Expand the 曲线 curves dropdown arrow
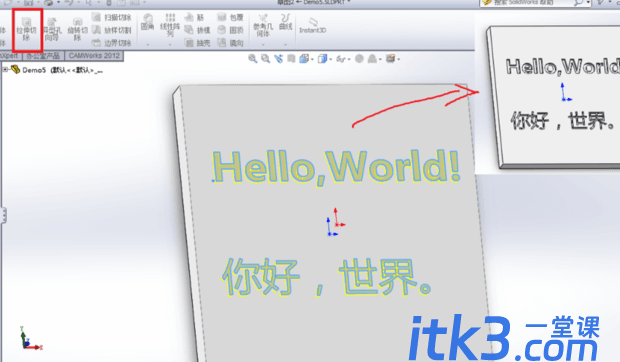 285,45
